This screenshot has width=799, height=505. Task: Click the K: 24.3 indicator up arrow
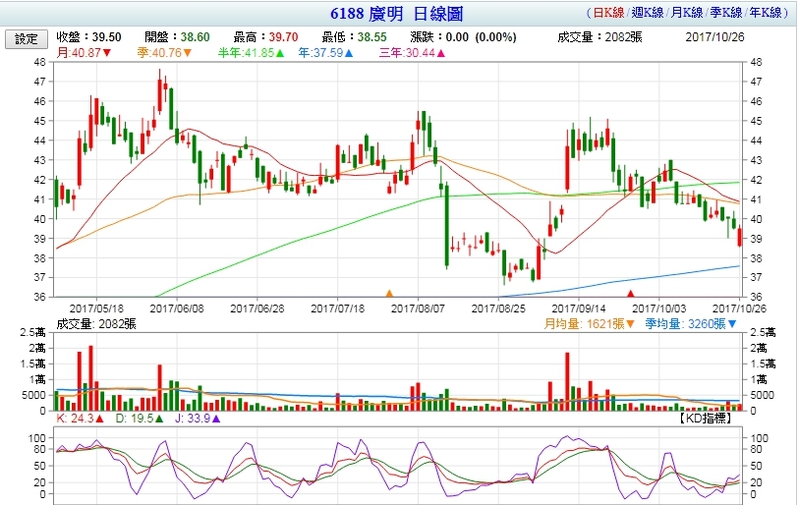tap(100, 418)
